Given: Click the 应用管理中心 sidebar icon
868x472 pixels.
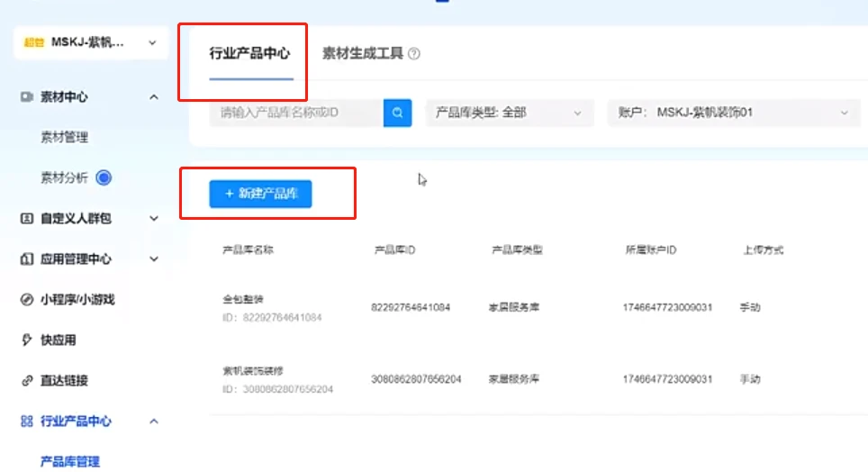Looking at the screenshot, I should click(27, 259).
